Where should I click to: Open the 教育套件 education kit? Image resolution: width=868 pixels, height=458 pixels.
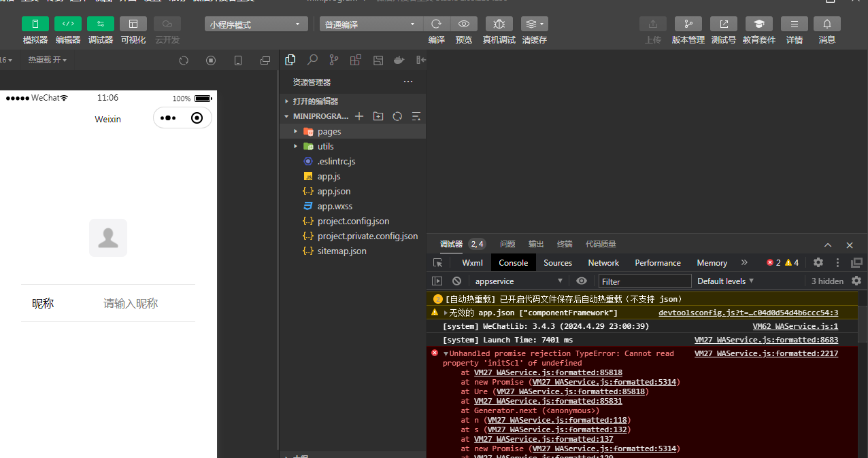point(759,24)
